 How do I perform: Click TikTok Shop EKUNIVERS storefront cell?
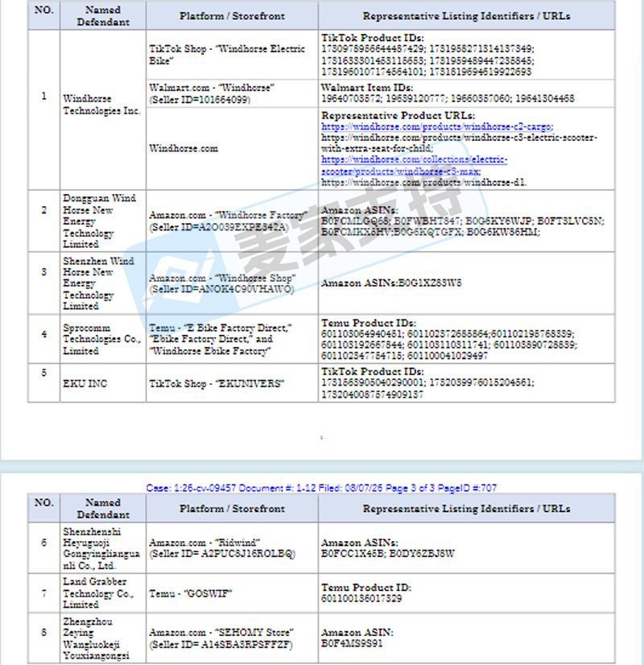point(232,383)
